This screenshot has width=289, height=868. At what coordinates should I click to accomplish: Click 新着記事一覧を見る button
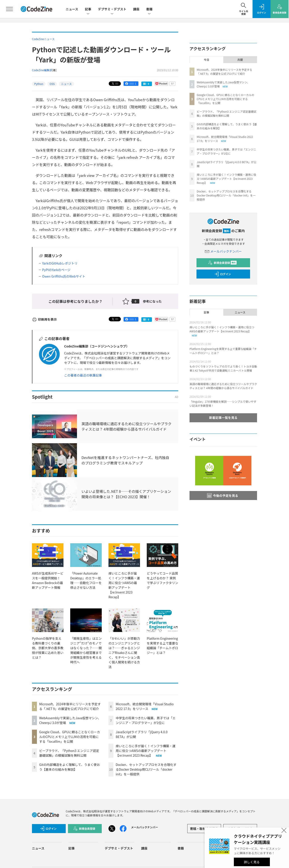pos(223,418)
